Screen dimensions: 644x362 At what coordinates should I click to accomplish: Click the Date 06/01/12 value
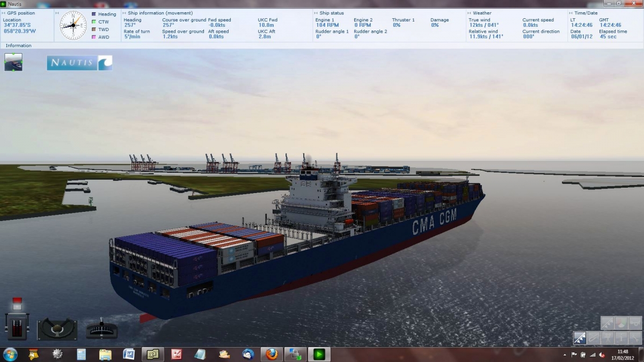581,37
